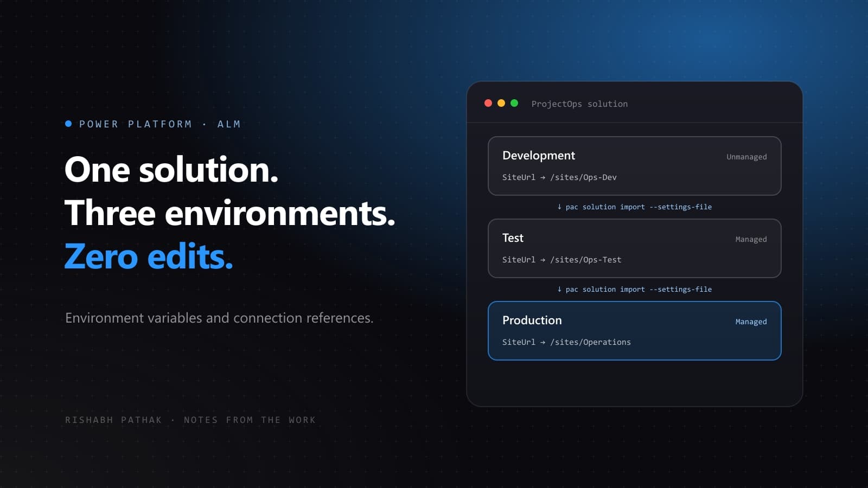Image resolution: width=868 pixels, height=488 pixels.
Task: Click pac import command below Development card
Action: [x=634, y=207]
